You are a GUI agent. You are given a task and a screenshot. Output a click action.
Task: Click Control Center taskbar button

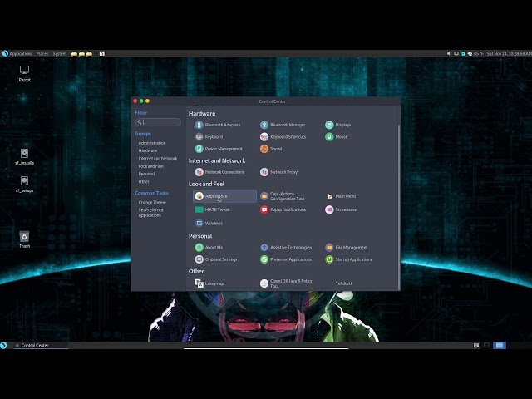pyautogui.click(x=41, y=346)
